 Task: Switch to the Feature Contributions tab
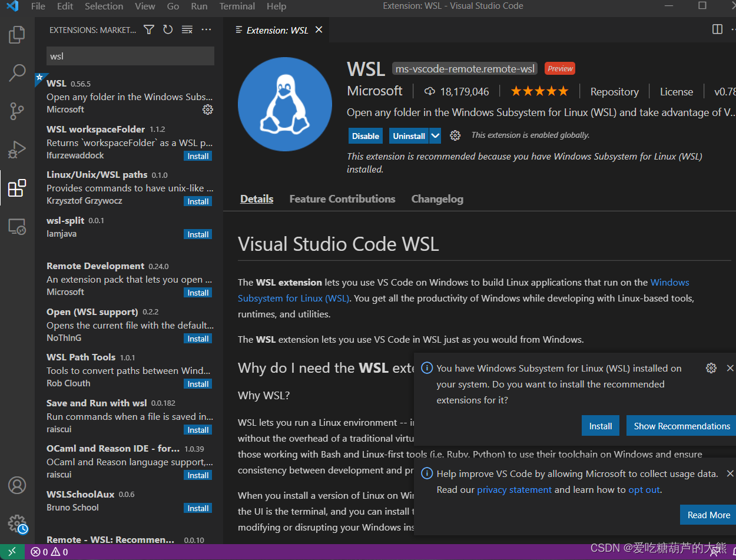tap(342, 198)
